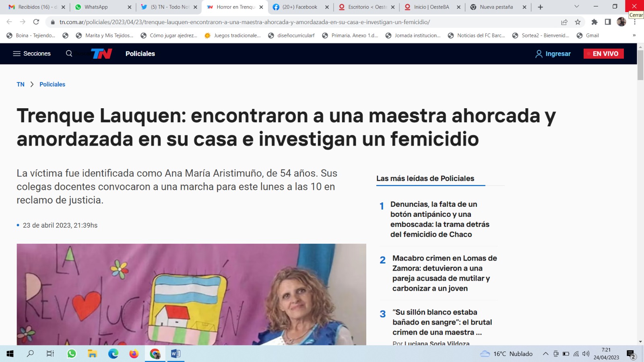Show hidden system tray icons
644x362 pixels.
545,354
